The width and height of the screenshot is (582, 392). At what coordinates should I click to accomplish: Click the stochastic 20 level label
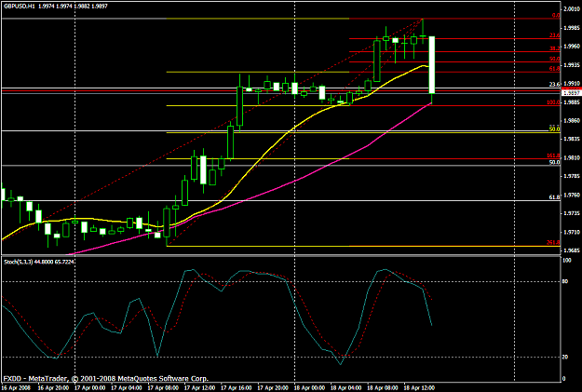click(x=565, y=358)
